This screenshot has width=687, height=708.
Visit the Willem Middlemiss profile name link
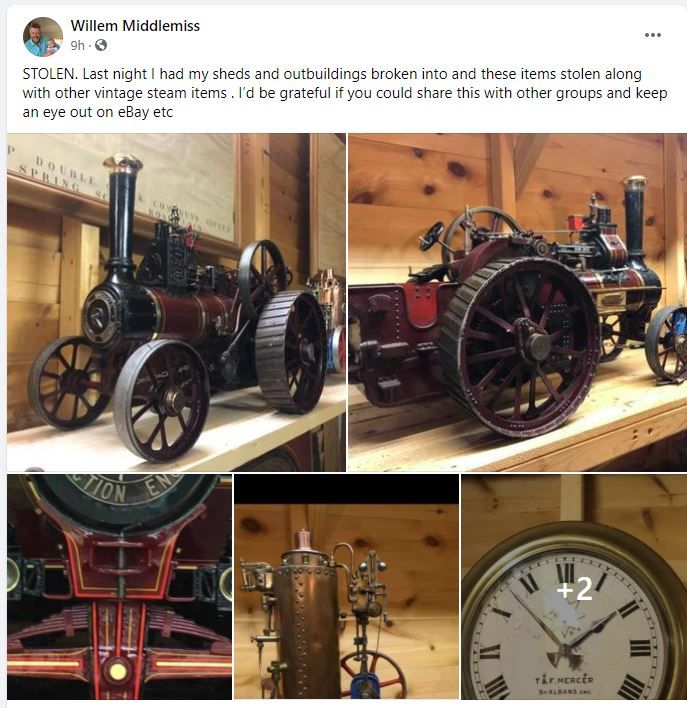(x=135, y=26)
